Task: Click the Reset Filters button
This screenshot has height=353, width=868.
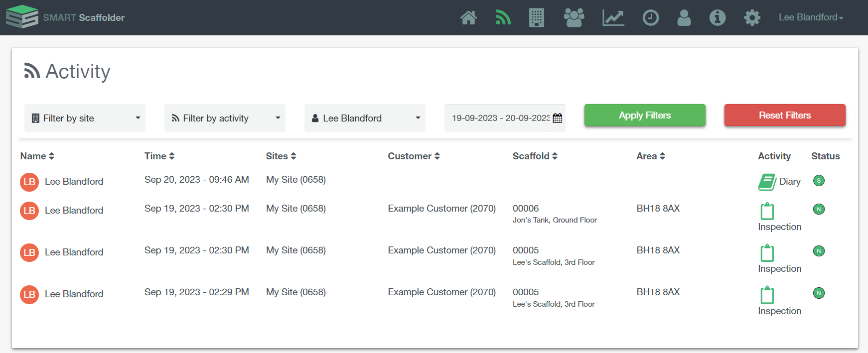Action: 785,115
